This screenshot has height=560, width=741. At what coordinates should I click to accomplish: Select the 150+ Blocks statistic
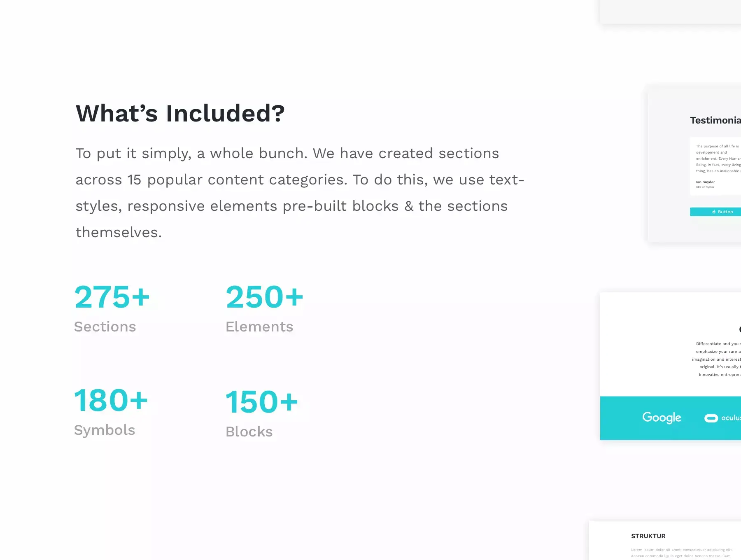click(x=262, y=413)
